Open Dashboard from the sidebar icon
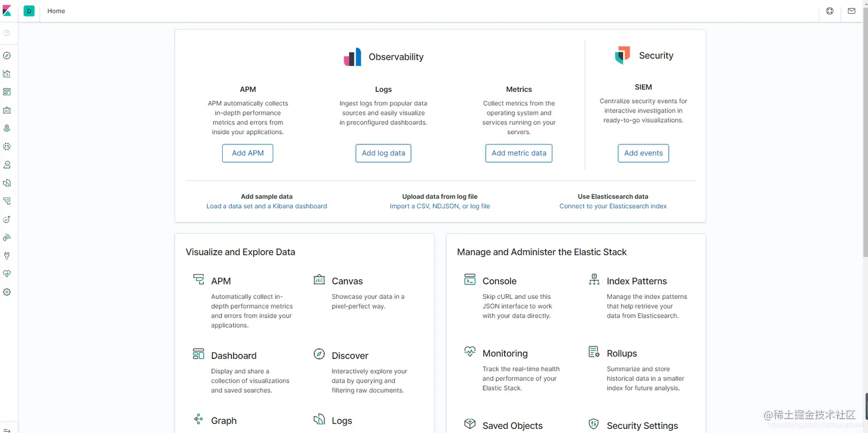 point(7,92)
